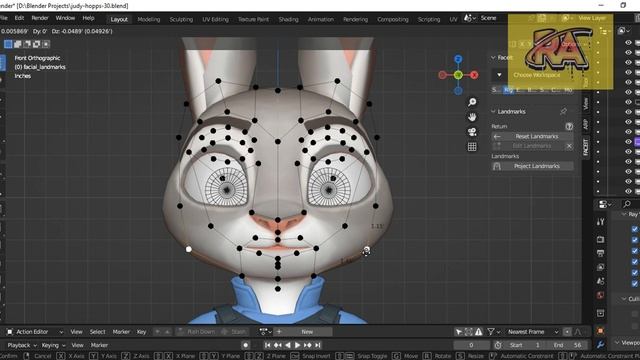Collapse the Ray Visibility section
The image size is (640, 360).
pos(624,215)
